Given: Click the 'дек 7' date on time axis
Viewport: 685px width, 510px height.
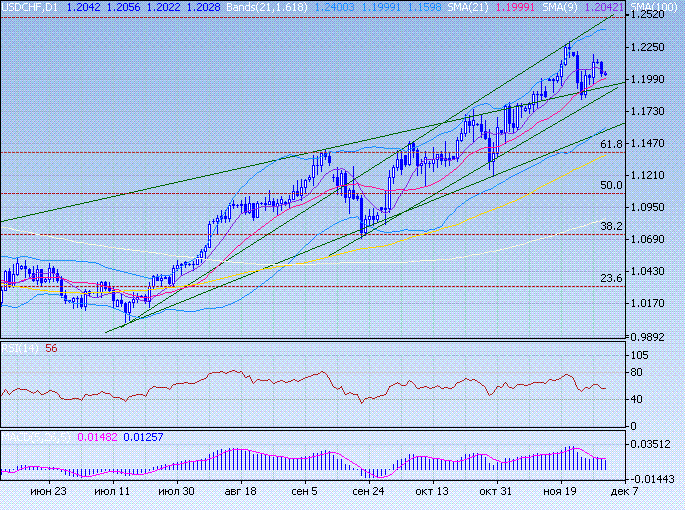Looking at the screenshot, I should pos(621,492).
